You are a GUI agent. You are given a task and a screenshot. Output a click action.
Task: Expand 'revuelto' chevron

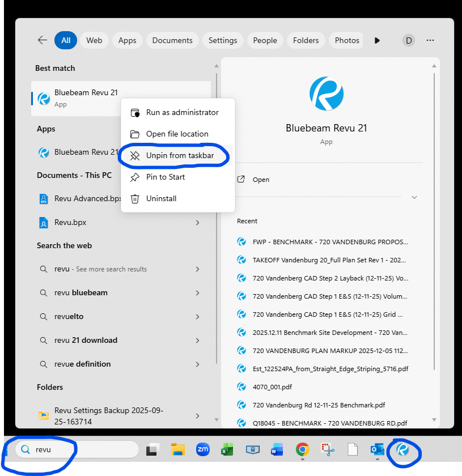click(198, 317)
